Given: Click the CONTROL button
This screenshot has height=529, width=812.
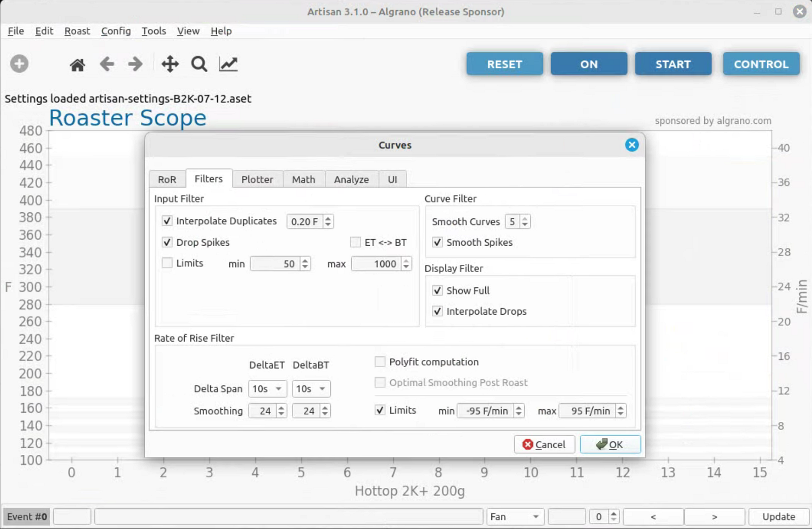Looking at the screenshot, I should point(761,64).
